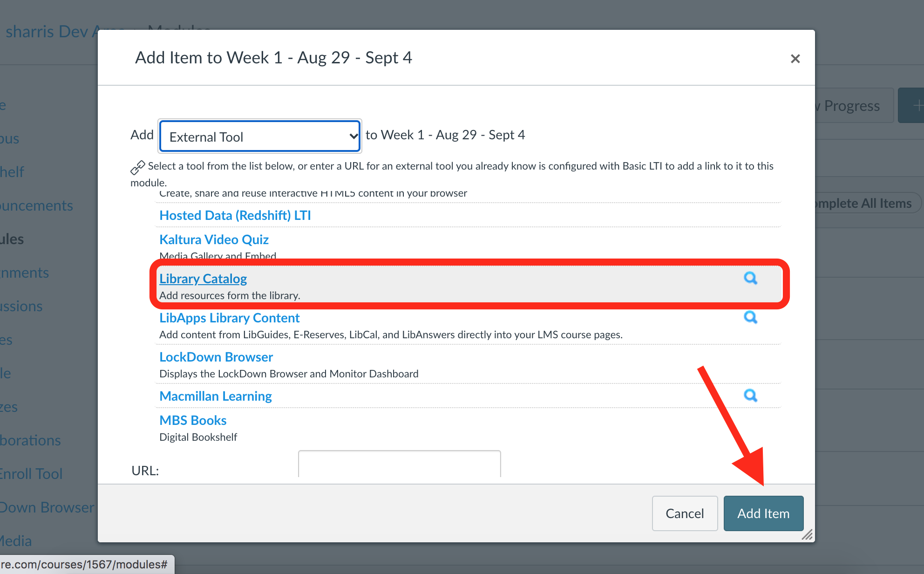Open the External Tool type dropdown
Screen dimensions: 924x574
tap(260, 137)
